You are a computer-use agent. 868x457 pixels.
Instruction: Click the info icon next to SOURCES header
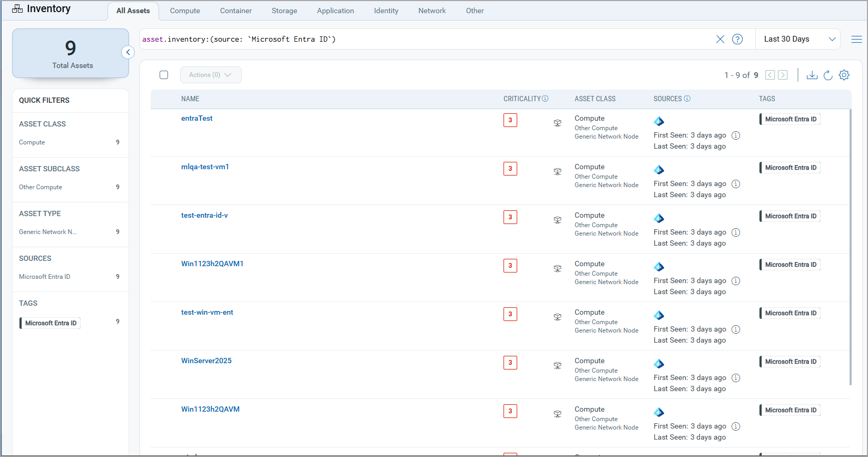point(687,99)
